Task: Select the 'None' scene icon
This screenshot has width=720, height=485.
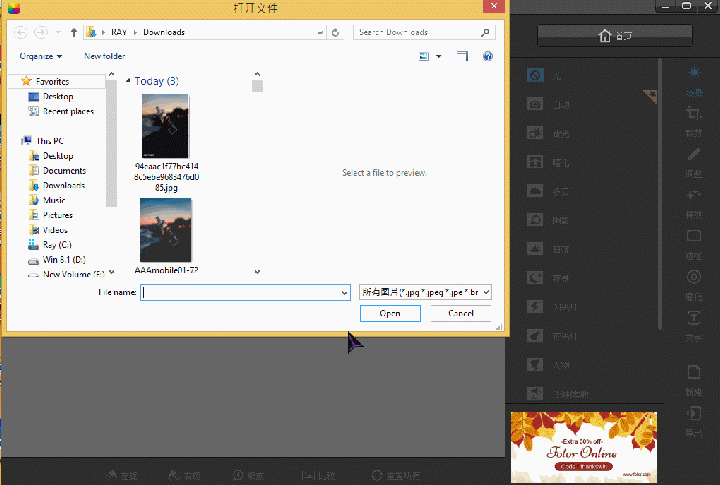Action: 535,75
